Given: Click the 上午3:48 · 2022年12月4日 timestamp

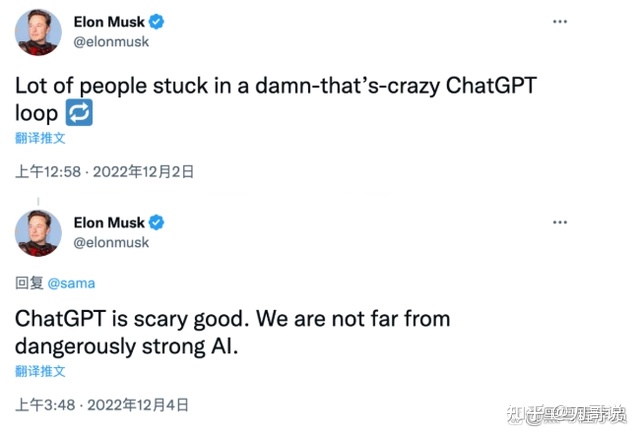Looking at the screenshot, I should point(102,405).
